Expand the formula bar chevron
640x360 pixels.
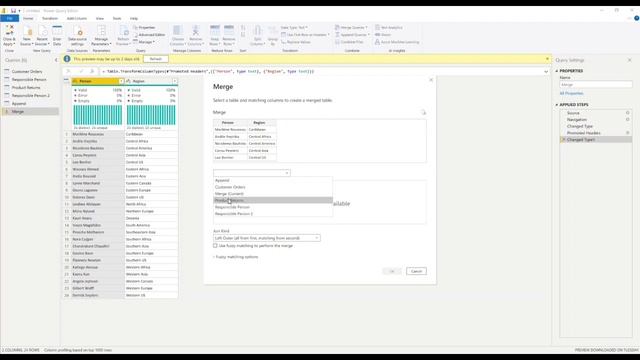546,71
